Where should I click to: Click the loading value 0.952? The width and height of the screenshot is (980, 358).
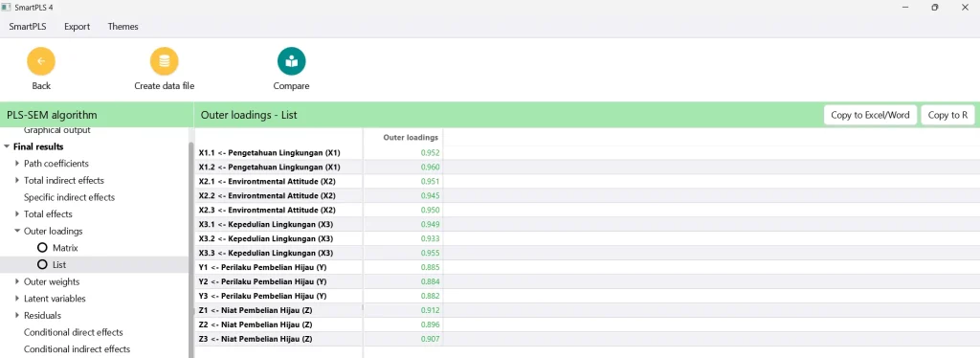click(x=430, y=152)
